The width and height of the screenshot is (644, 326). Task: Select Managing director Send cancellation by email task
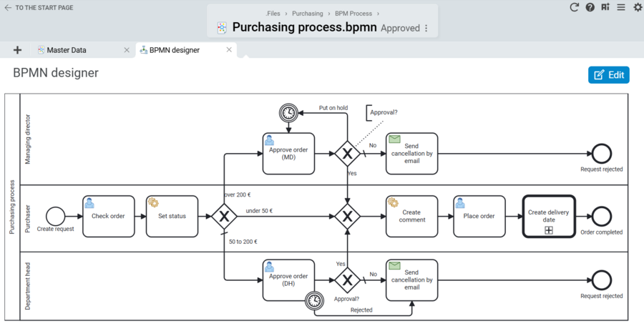(x=412, y=154)
